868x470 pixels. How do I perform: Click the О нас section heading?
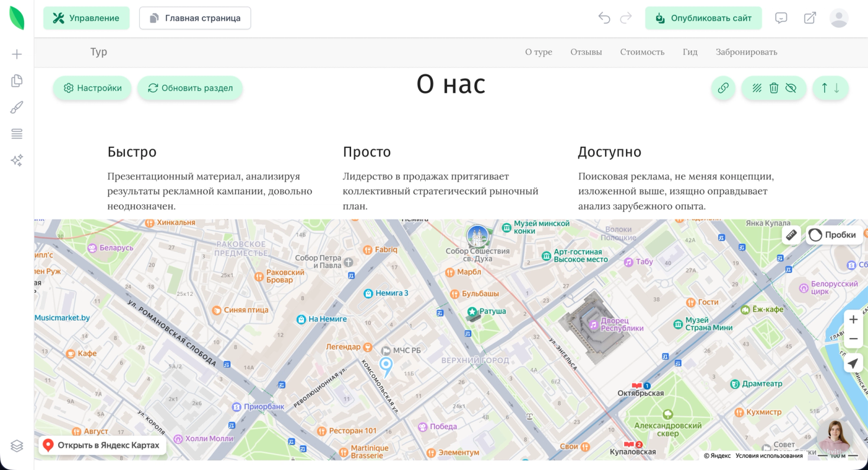[x=451, y=84]
